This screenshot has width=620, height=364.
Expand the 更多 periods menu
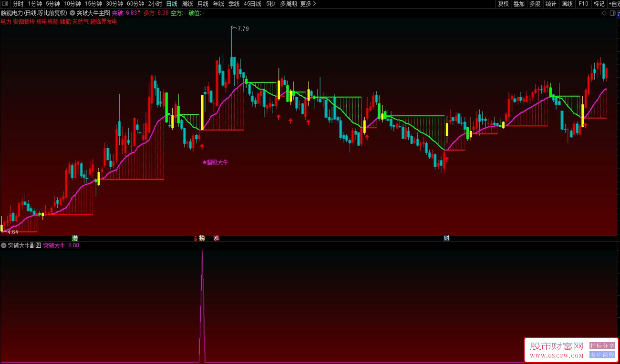(x=308, y=4)
